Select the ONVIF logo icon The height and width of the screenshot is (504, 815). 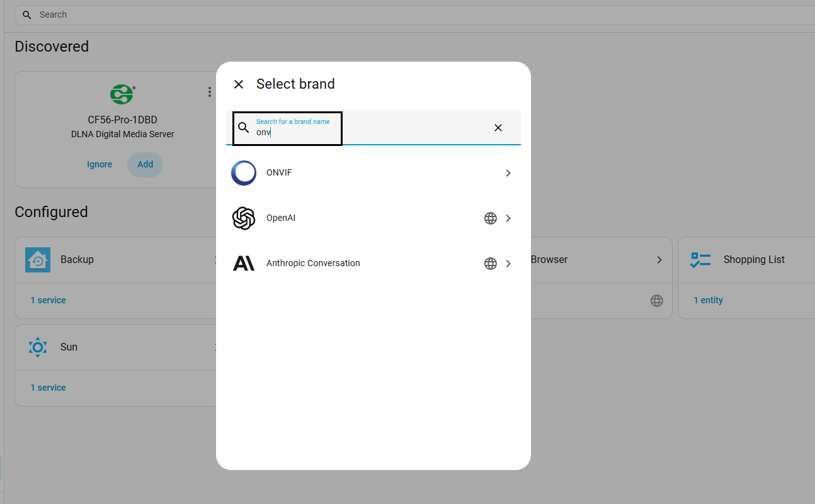click(x=244, y=173)
